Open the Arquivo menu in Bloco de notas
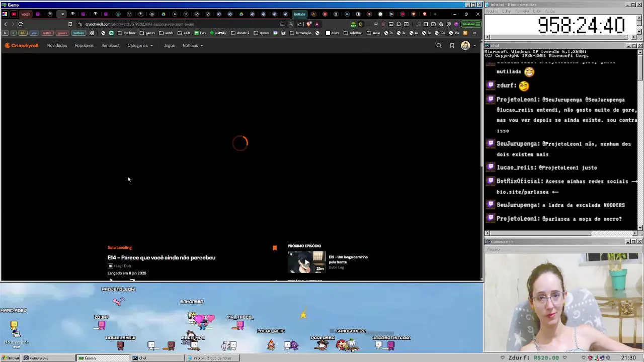Viewport: 644px width, 362px height. (492, 11)
